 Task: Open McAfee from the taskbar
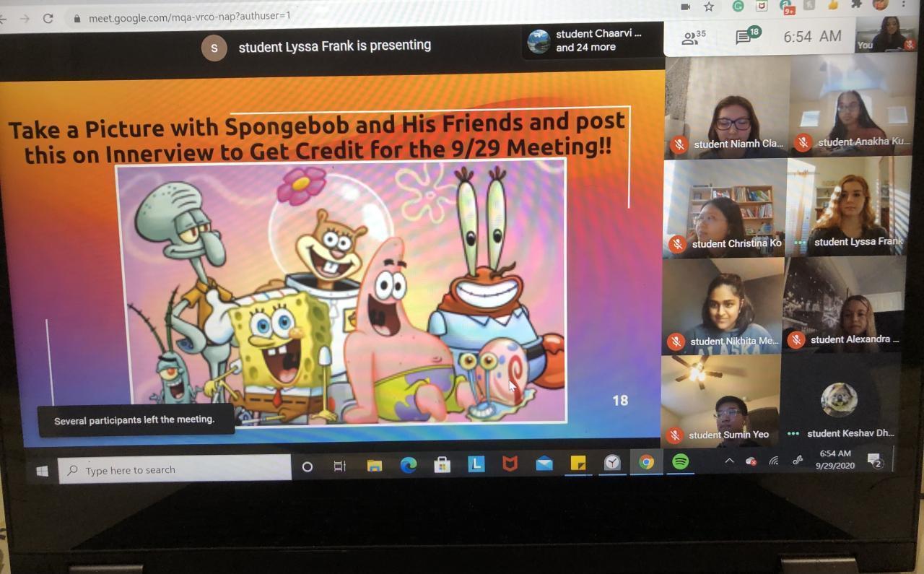[x=510, y=464]
